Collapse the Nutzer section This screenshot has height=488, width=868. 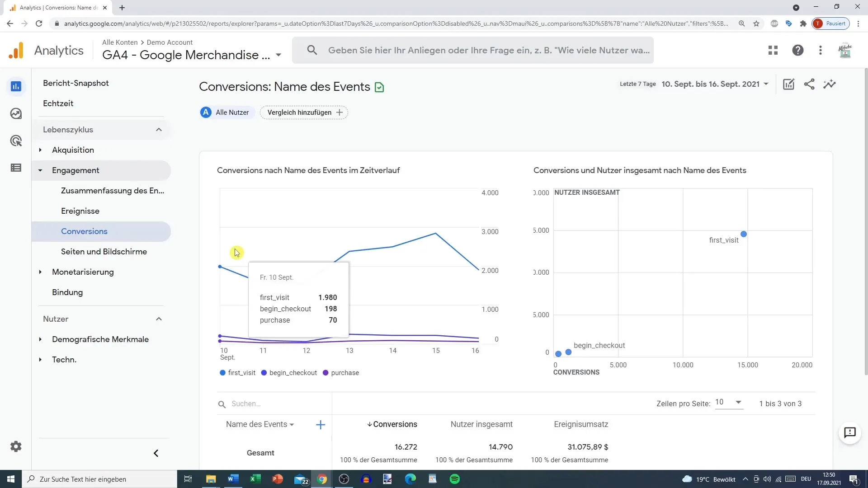[x=159, y=319]
